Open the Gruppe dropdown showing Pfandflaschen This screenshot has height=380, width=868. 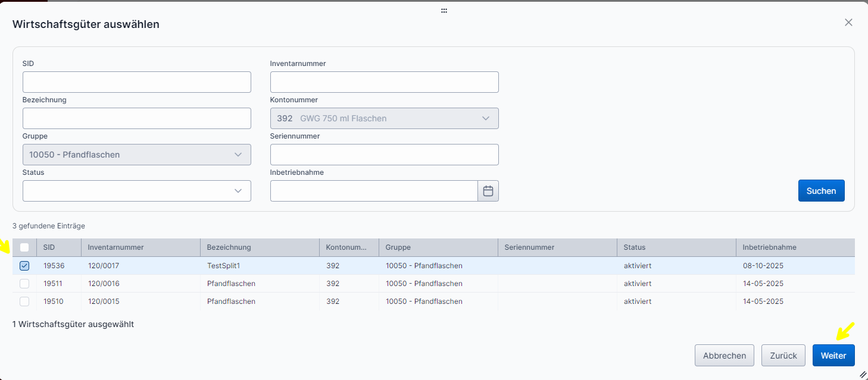point(137,155)
